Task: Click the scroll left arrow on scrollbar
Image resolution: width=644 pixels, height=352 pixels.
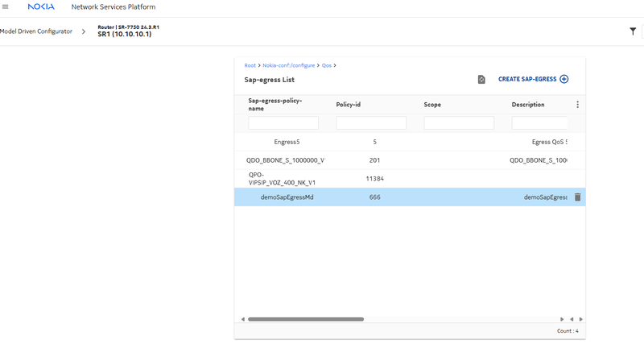Action: tap(243, 319)
